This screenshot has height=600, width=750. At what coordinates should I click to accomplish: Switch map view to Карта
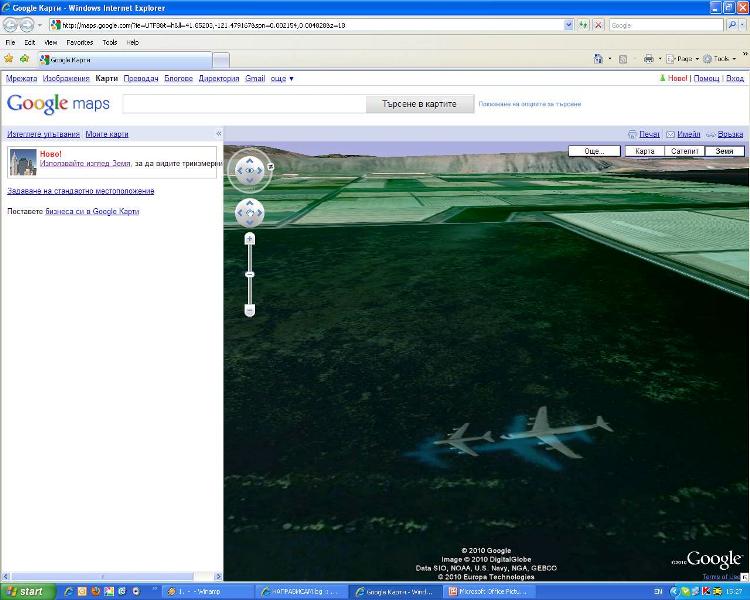pos(644,151)
